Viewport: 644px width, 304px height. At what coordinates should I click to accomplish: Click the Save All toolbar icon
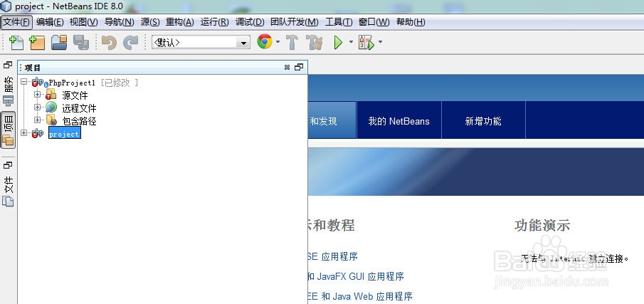81,42
